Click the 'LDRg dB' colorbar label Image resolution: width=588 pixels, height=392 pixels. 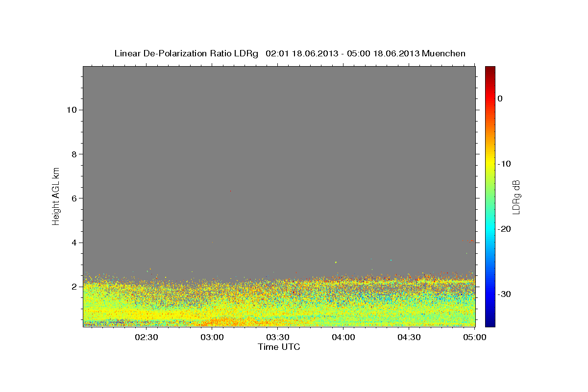click(x=515, y=196)
